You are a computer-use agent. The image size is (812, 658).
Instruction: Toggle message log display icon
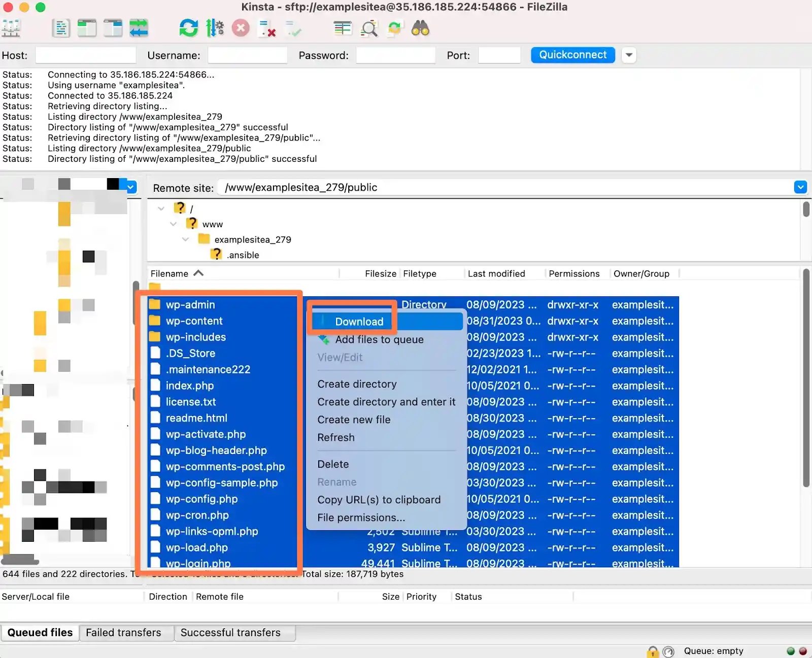pyautogui.click(x=61, y=28)
